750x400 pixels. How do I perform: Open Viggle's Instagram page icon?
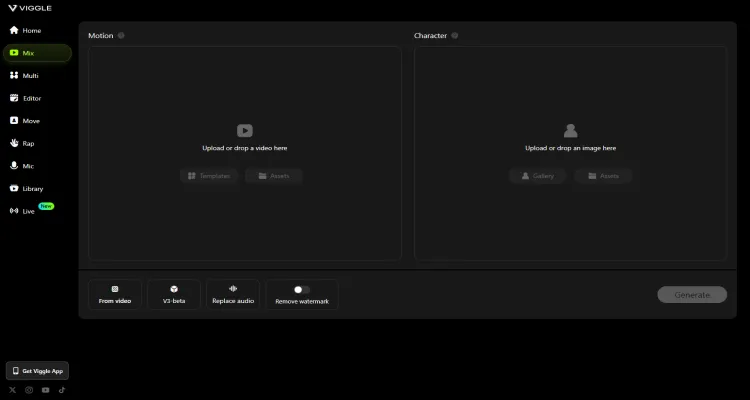coord(29,390)
